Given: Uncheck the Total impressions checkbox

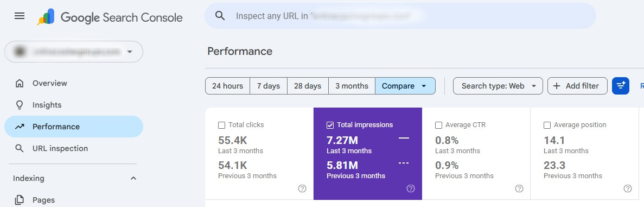Looking at the screenshot, I should pyautogui.click(x=330, y=125).
